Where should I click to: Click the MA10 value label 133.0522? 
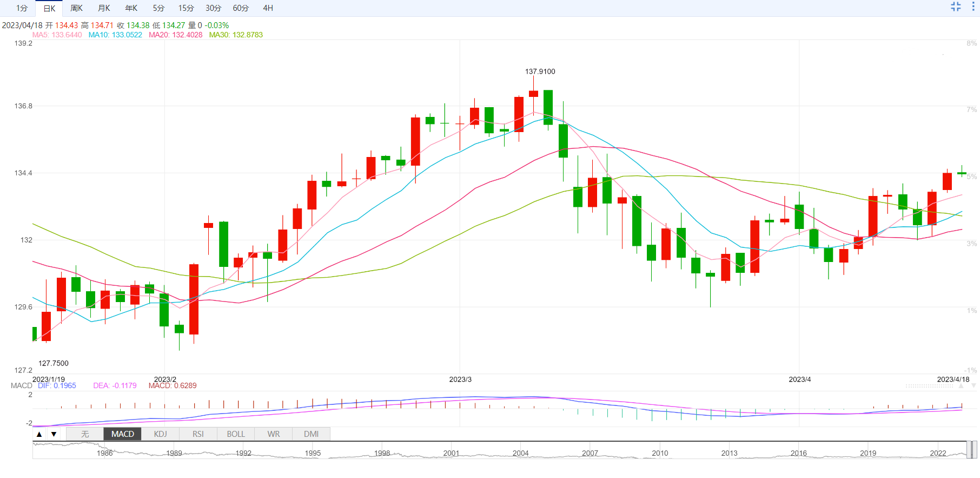[115, 35]
